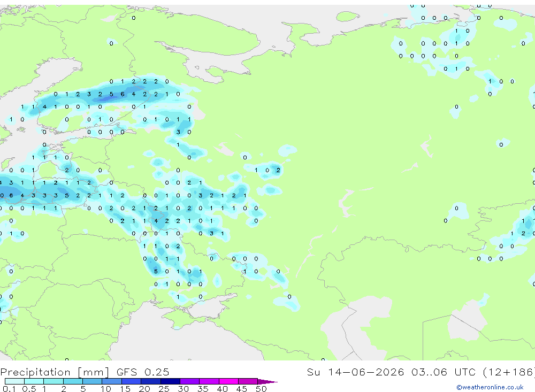Viewport: 535px width, 392px height.
Task: Click the '40' legend scale label
Action: (x=222, y=389)
